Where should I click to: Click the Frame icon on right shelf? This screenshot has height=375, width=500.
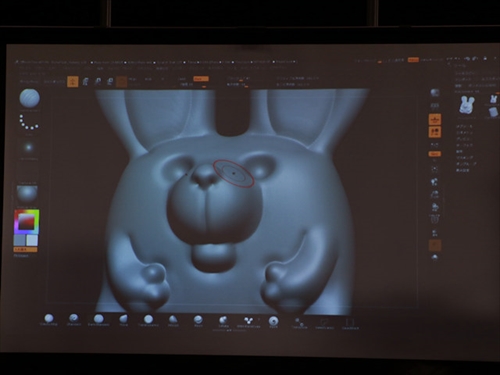tap(434, 170)
